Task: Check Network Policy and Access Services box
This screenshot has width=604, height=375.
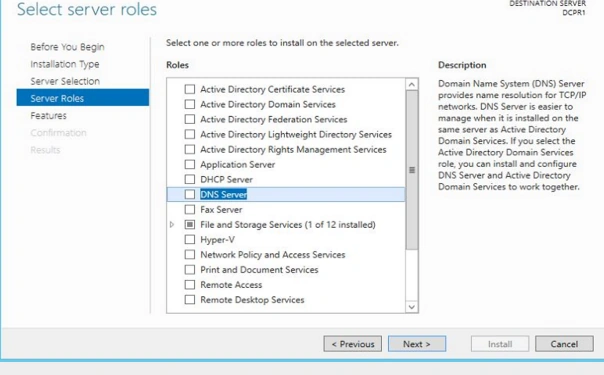Action: (x=190, y=254)
